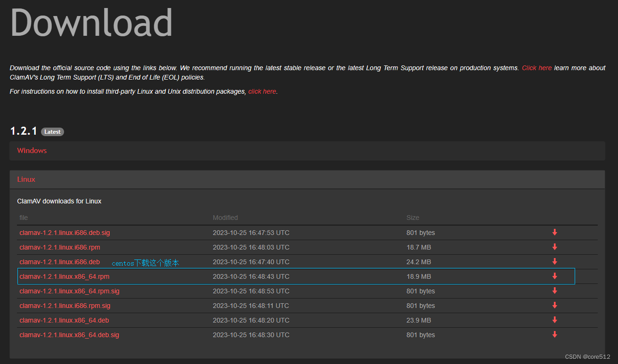Click the 'file' column header
Viewport: 618px width, 364px height.
pos(24,218)
